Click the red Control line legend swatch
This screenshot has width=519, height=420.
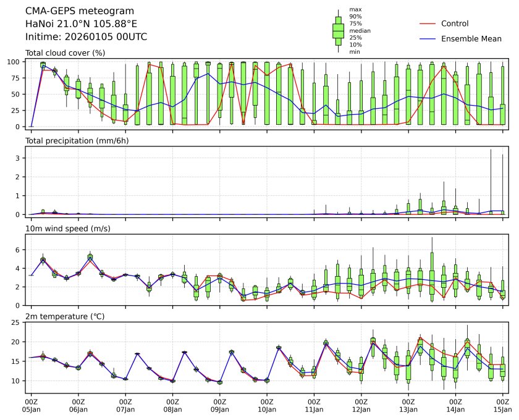429,23
